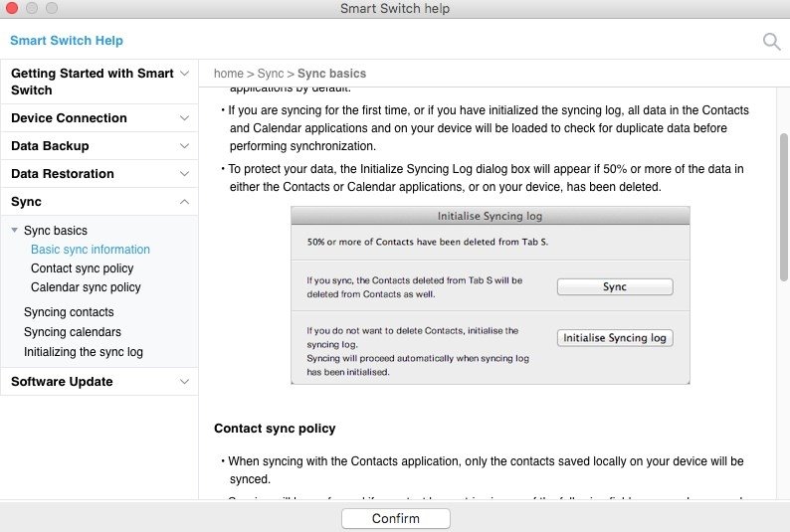Expand the Data Backup section chevron
Screen dimensions: 790x532
(184, 146)
